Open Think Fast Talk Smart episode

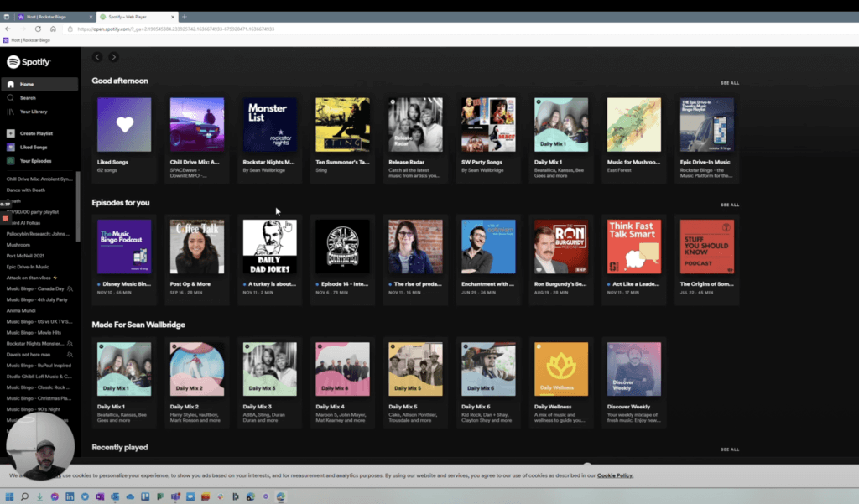pos(634,260)
